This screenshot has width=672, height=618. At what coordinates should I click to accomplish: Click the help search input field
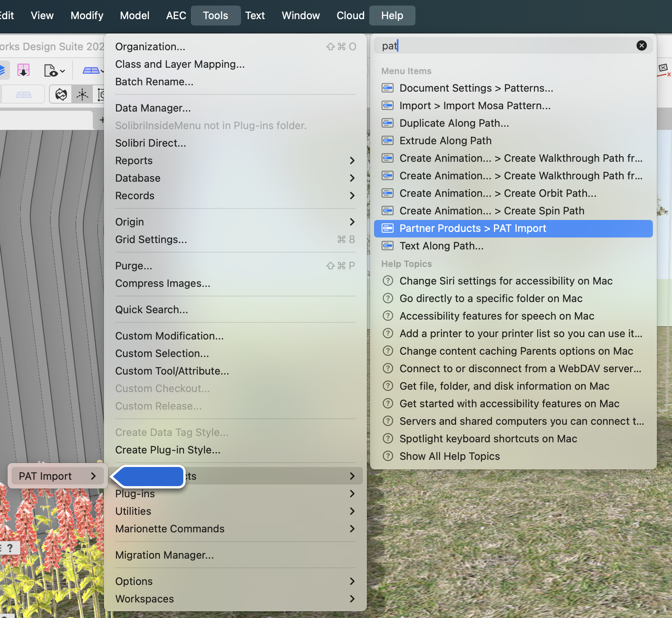[x=506, y=46]
